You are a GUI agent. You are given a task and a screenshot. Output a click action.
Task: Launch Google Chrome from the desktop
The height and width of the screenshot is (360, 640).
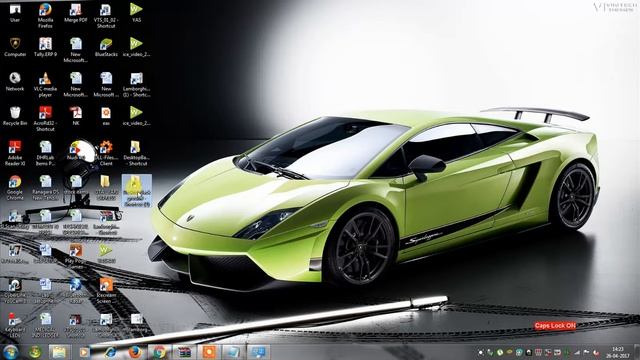(15, 188)
